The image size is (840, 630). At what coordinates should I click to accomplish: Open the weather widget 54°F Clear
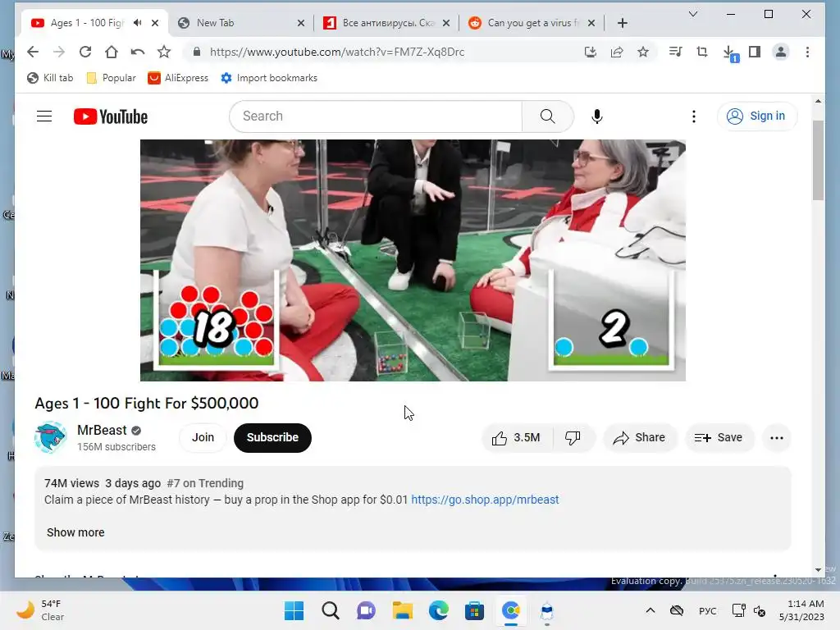(40, 610)
